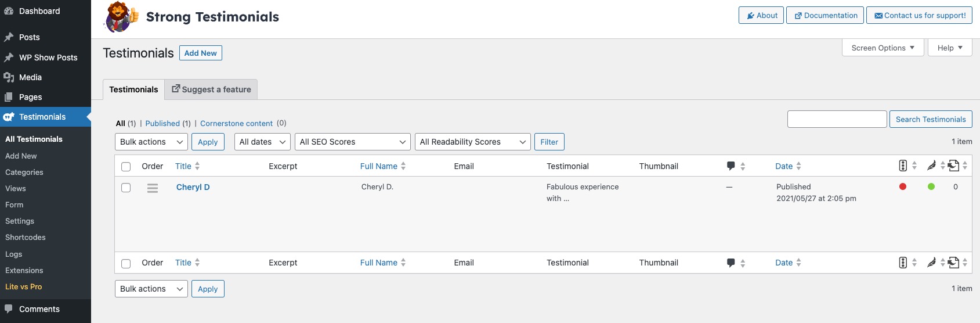Viewport: 980px width, 323px height.
Task: Open Views in the Testimonials submenu
Action: pos(16,189)
